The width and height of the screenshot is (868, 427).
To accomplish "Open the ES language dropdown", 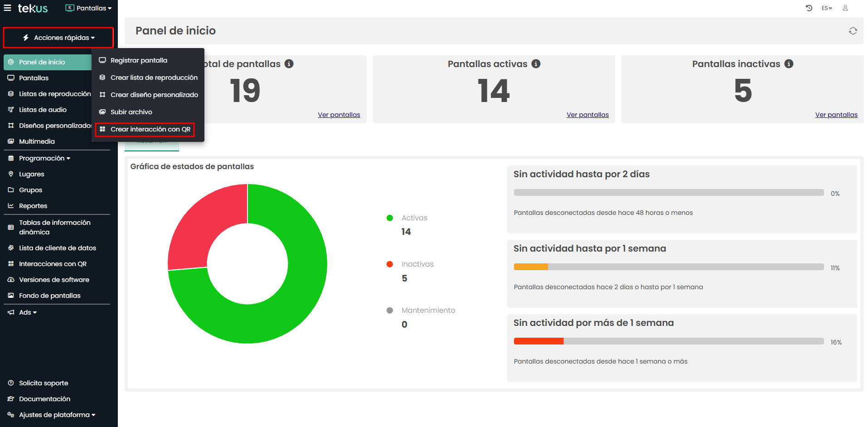I will pyautogui.click(x=826, y=8).
